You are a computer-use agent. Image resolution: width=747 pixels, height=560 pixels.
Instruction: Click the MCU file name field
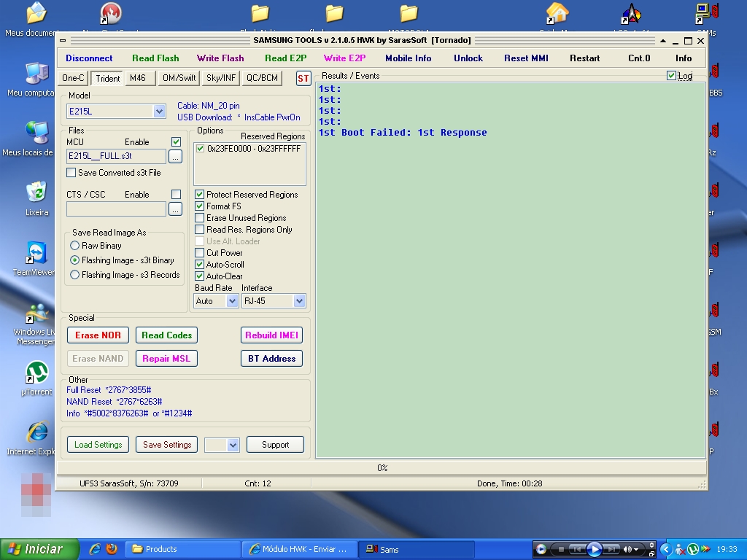tap(116, 156)
